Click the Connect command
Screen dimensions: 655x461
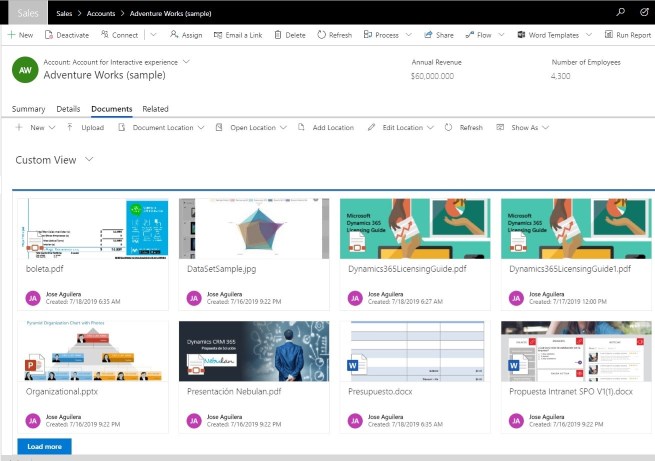pyautogui.click(x=119, y=35)
